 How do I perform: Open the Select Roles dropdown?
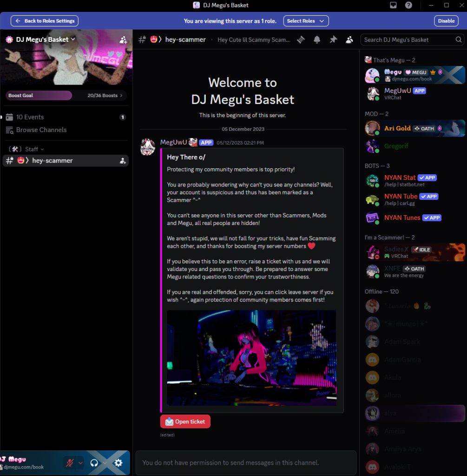tap(306, 21)
